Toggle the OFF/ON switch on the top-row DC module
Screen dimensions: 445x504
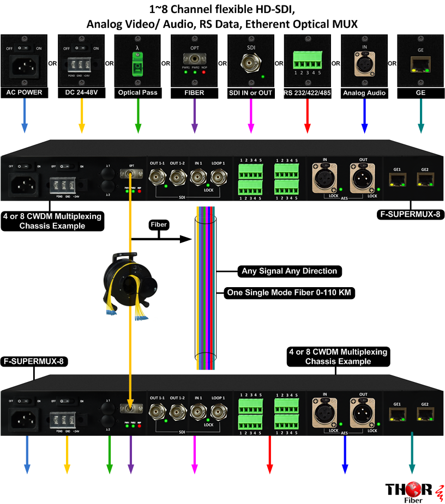click(x=81, y=48)
